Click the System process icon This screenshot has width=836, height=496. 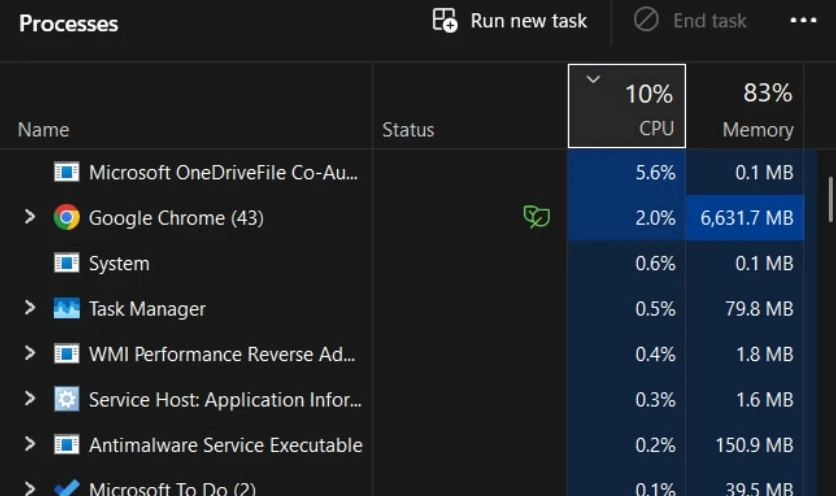click(x=66, y=263)
